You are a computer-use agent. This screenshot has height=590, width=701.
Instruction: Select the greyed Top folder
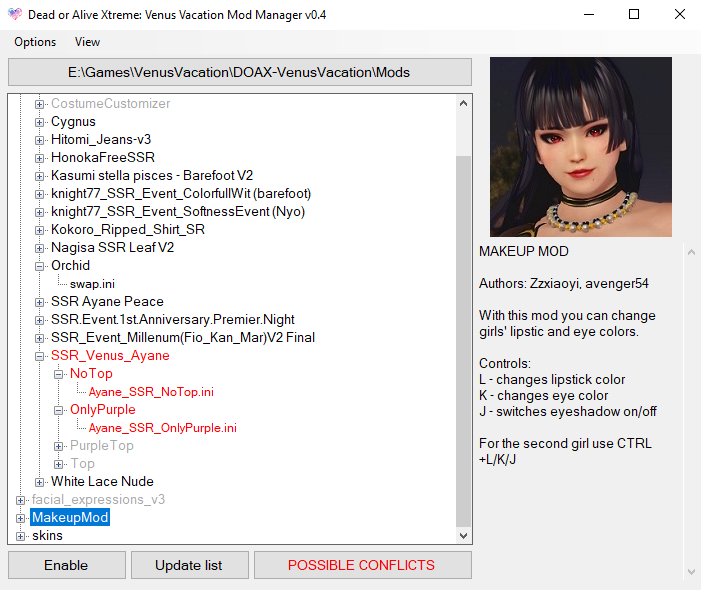coord(82,464)
